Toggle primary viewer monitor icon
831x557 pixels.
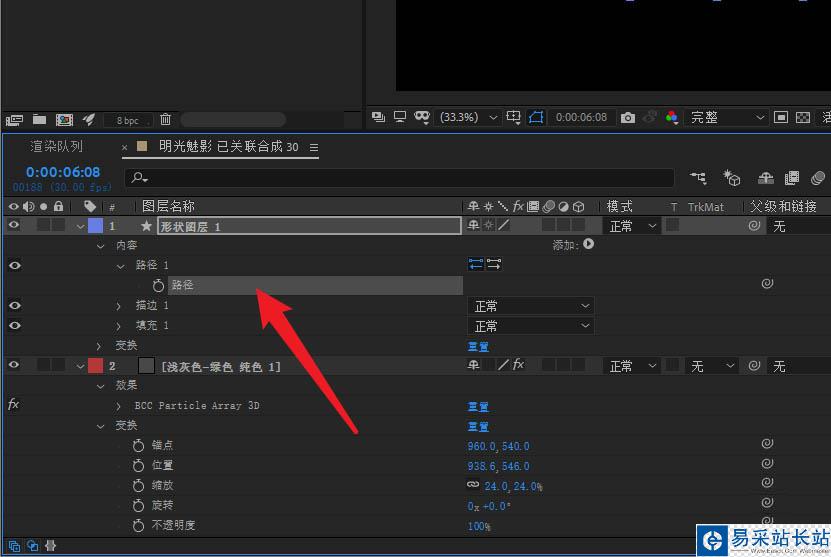(400, 117)
